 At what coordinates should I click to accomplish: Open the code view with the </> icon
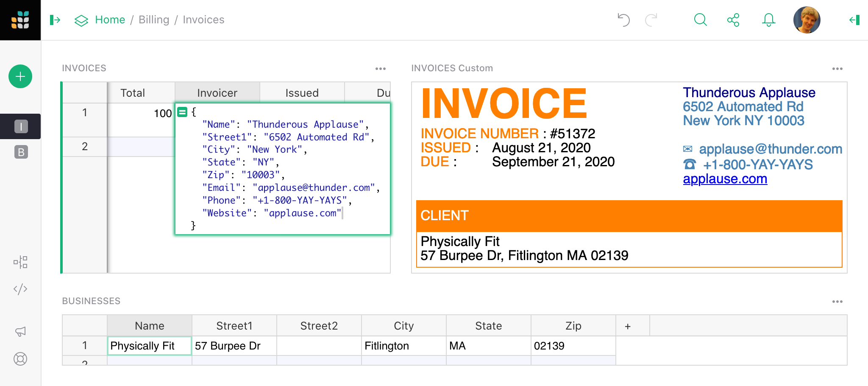[x=20, y=288]
